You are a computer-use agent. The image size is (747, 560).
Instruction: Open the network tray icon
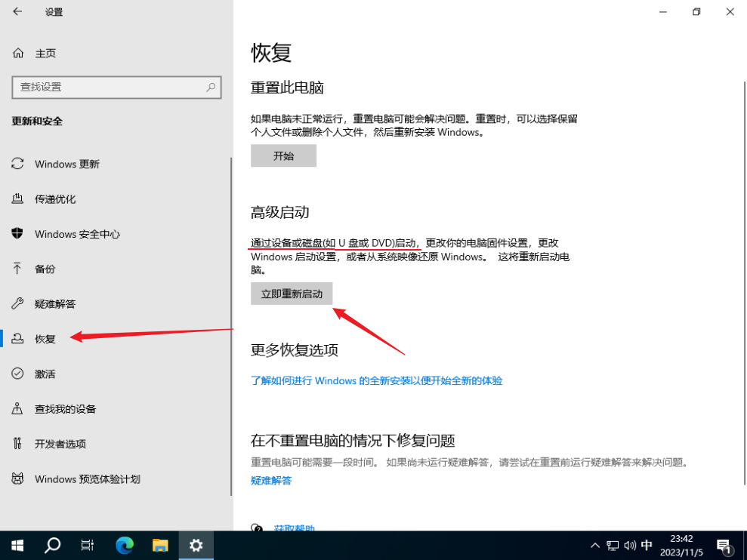click(613, 545)
